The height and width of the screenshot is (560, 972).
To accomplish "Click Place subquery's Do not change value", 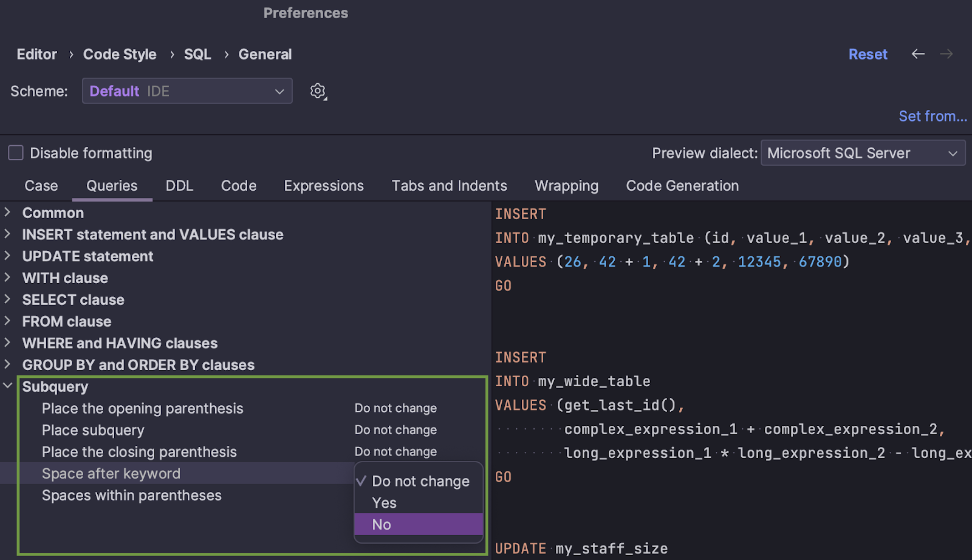I will tap(395, 430).
